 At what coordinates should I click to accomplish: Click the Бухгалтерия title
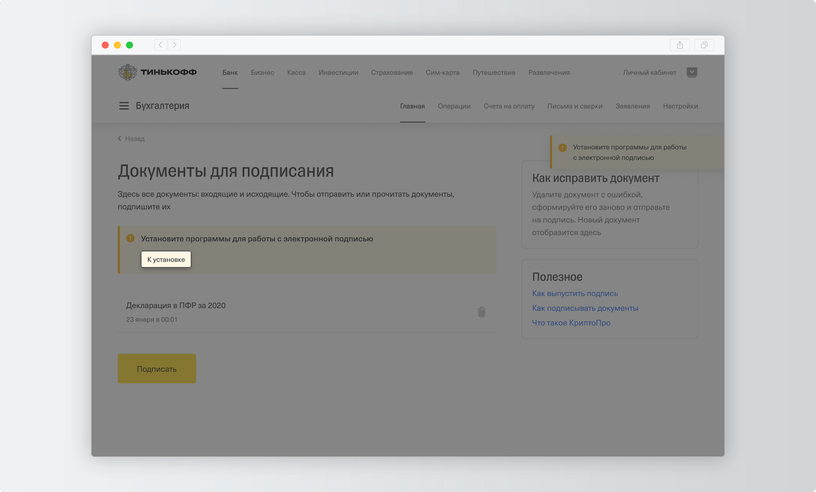pyautogui.click(x=162, y=106)
